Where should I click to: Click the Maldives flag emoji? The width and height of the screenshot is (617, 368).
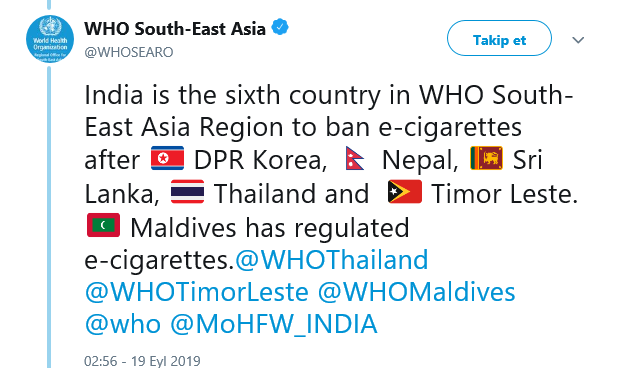coord(103,225)
